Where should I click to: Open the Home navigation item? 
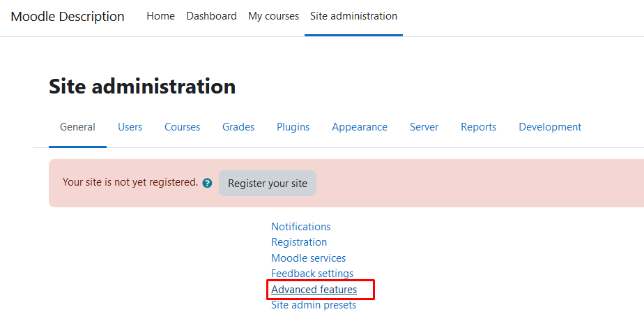(x=160, y=16)
